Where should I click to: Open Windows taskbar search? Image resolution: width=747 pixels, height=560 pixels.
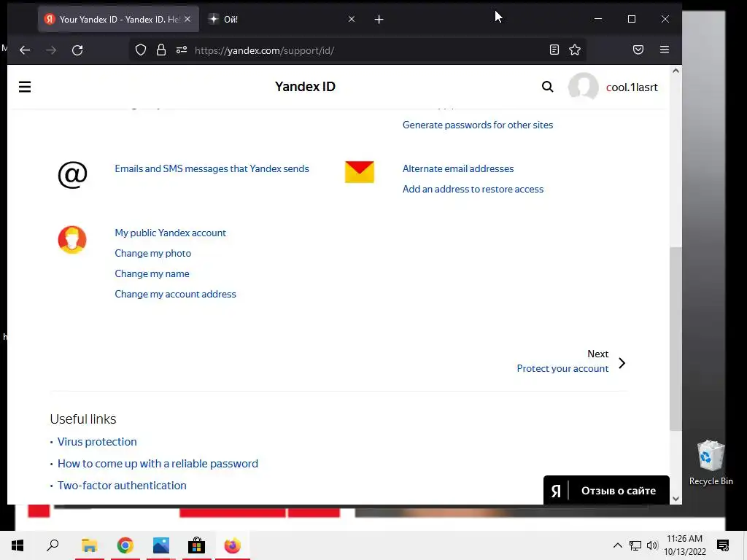coord(53,545)
